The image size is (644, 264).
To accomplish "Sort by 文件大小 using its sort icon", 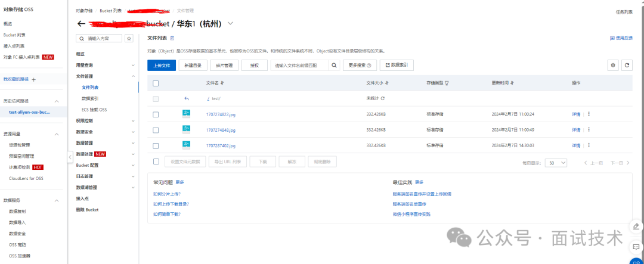I will tap(387, 83).
